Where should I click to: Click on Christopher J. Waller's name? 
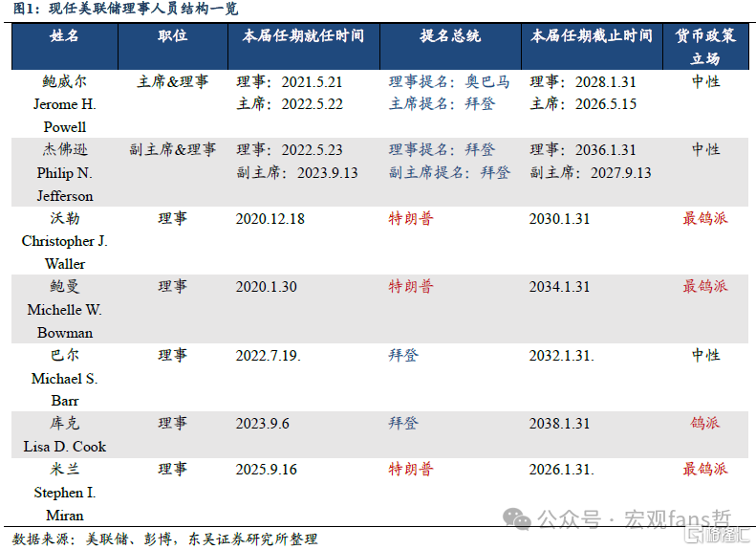[64, 241]
